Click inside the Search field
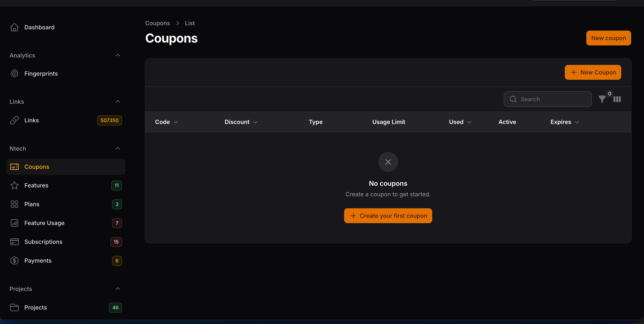 pyautogui.click(x=547, y=99)
